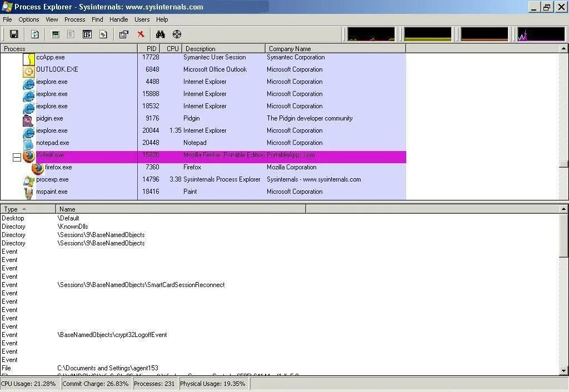Click the DLL/handles view toolbar icon
The width and height of the screenshot is (569, 392).
103,34
